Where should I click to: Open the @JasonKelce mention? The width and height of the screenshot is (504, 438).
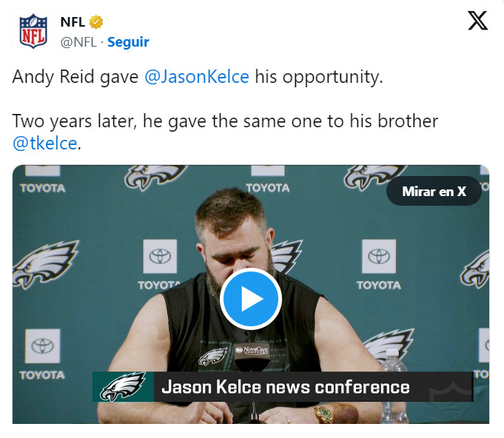pos(197,77)
